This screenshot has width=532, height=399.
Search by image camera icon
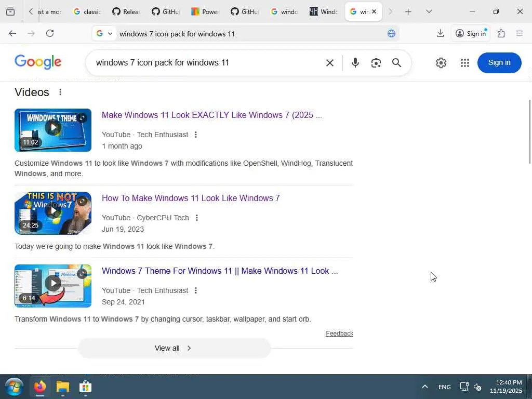click(376, 63)
